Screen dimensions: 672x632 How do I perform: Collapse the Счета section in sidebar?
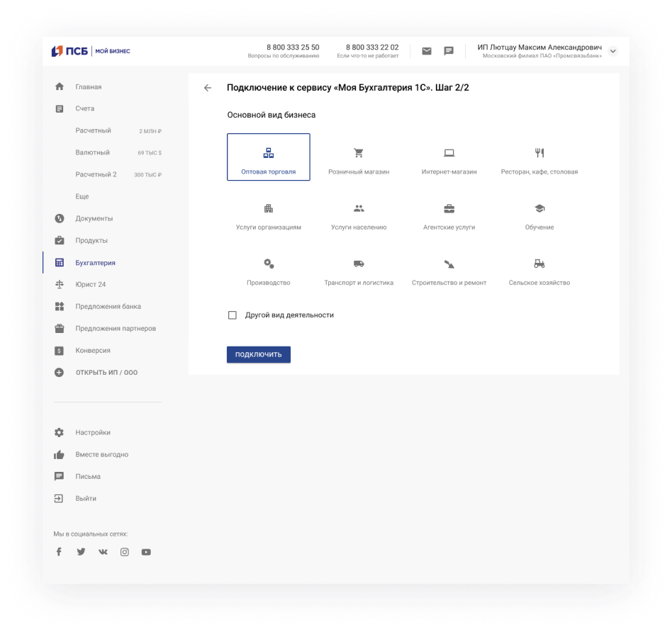click(84, 108)
